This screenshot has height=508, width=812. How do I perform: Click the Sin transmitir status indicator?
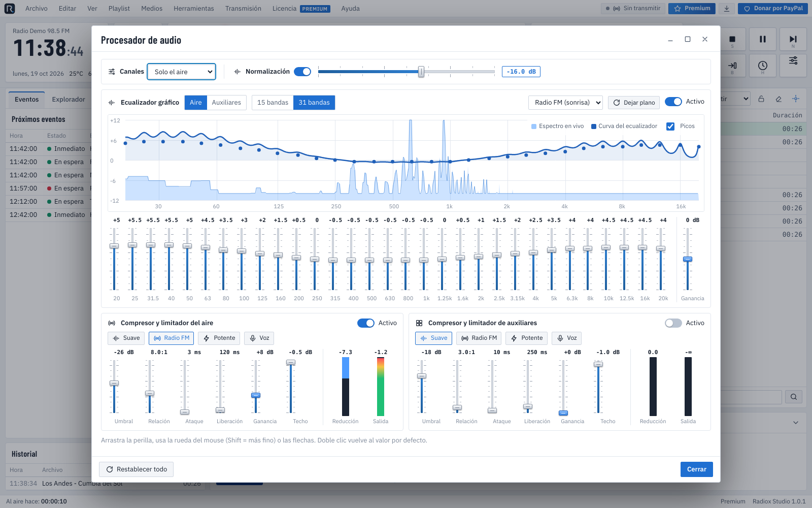[633, 9]
